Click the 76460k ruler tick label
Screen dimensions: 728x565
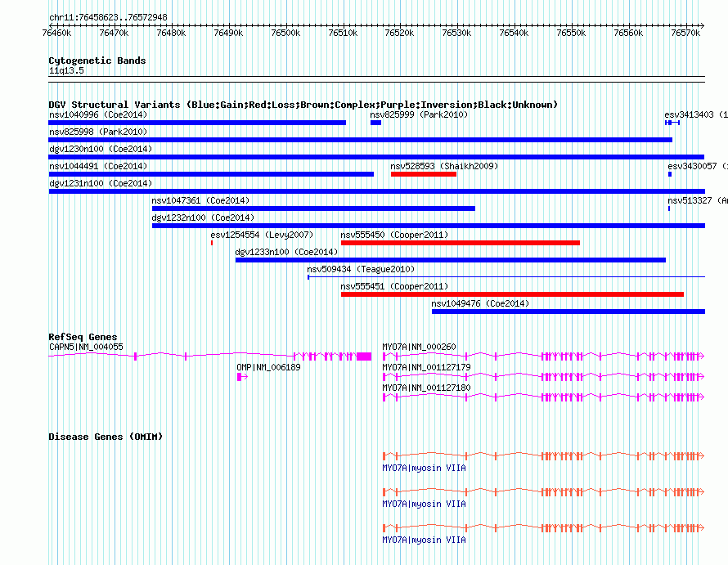tap(56, 33)
